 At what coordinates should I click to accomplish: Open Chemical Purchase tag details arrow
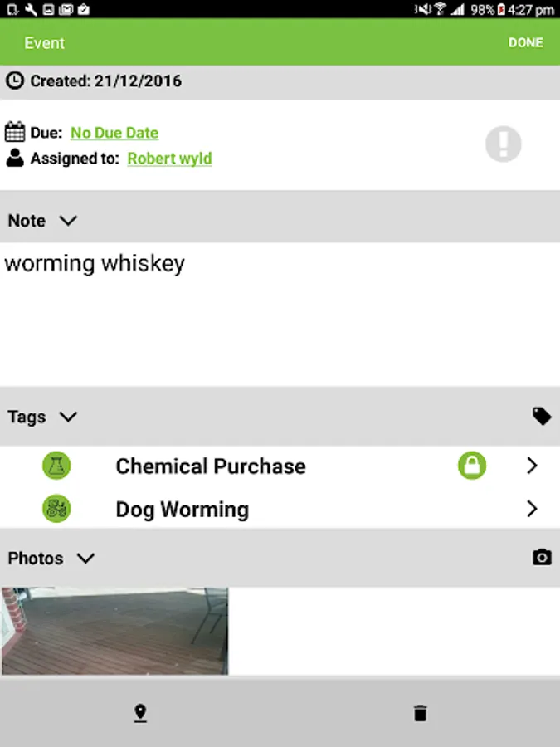pyautogui.click(x=533, y=466)
